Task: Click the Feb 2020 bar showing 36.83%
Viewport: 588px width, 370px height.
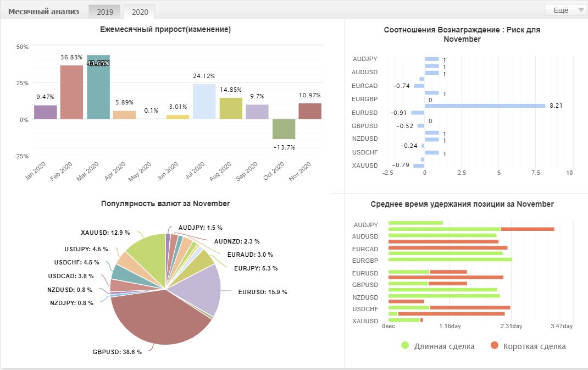Action: [x=71, y=92]
